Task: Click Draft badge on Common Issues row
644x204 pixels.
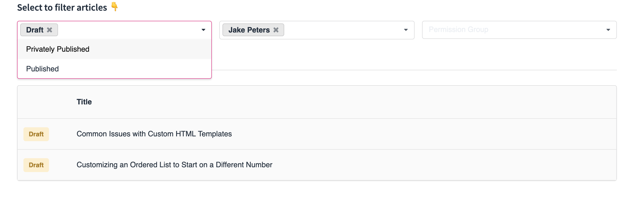Action: (x=36, y=134)
